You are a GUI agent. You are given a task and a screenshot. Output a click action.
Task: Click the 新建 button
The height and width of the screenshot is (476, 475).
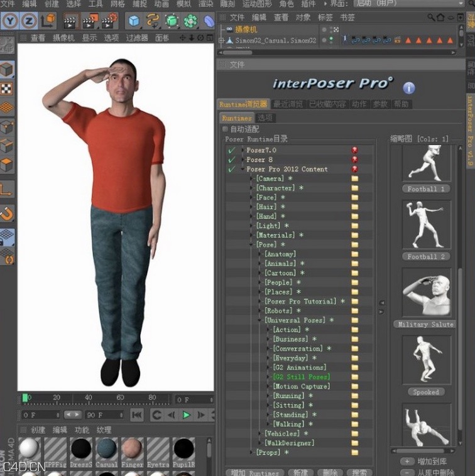pos(300,472)
